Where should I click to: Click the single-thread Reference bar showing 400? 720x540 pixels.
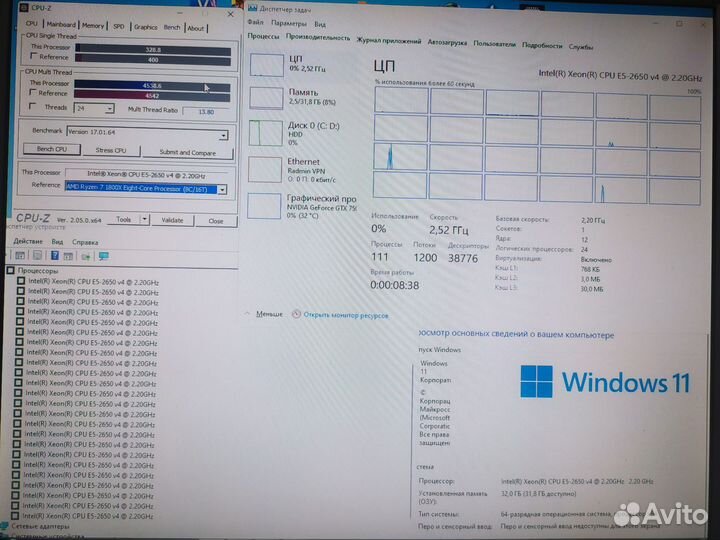click(153, 60)
